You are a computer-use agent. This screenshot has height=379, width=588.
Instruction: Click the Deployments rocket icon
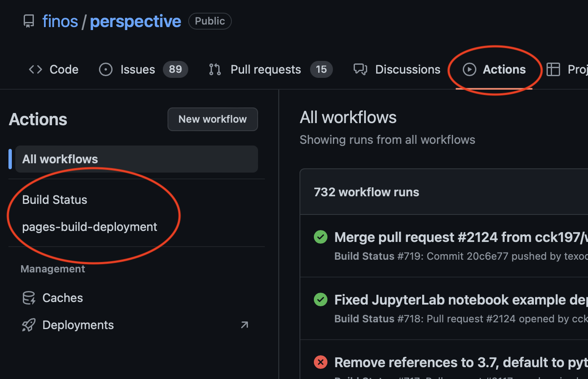coord(29,325)
